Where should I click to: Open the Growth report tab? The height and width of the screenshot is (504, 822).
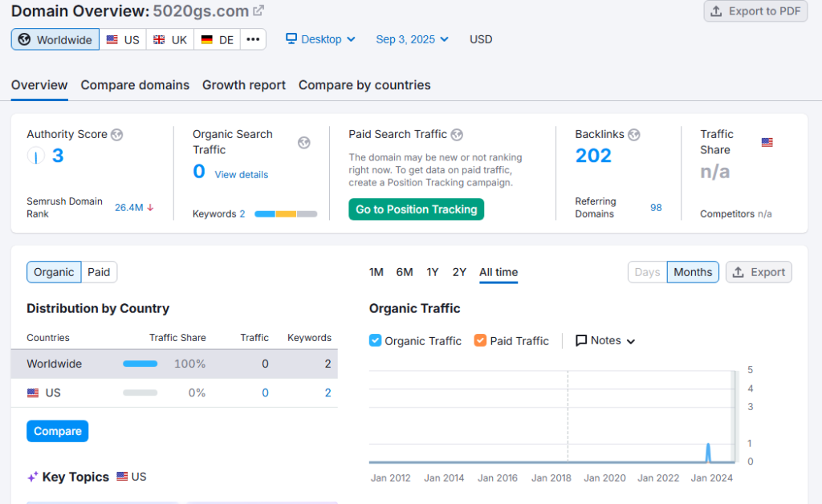coord(244,85)
